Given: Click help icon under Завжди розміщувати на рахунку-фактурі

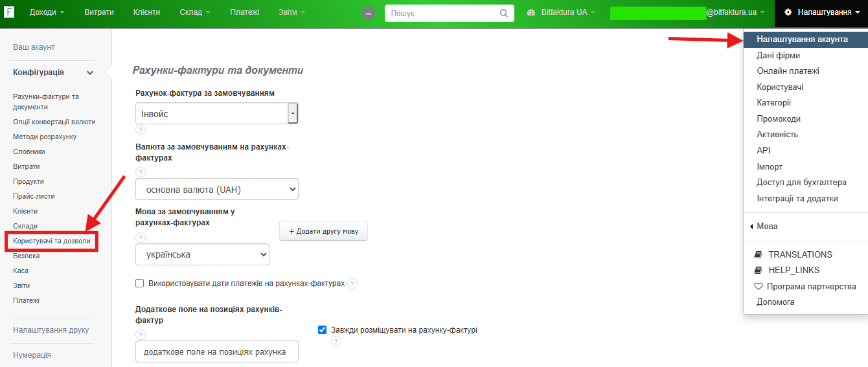Looking at the screenshot, I should [336, 342].
